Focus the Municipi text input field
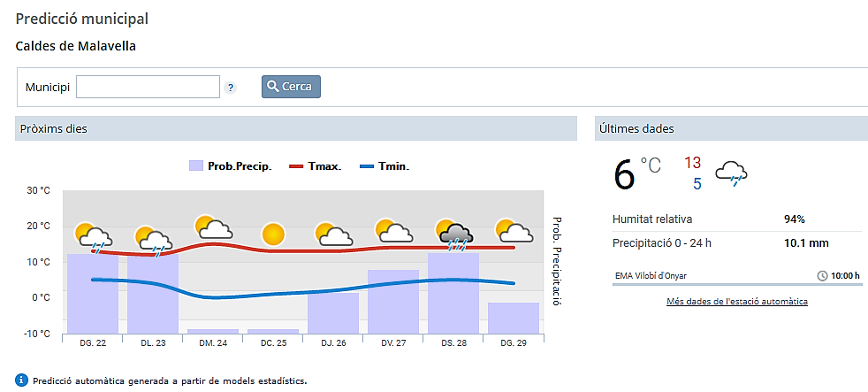Screen dimensions: 868x392 click(x=148, y=87)
